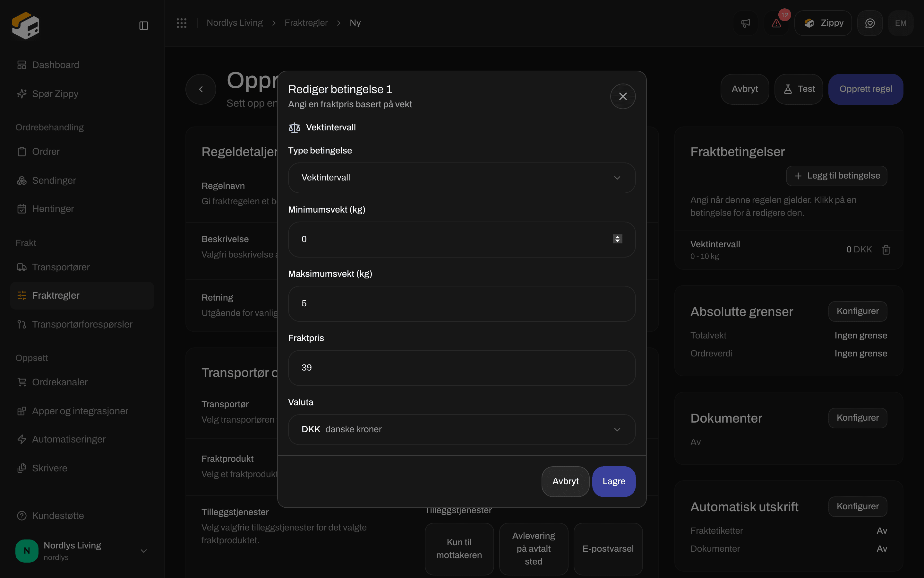Open Hentinger in sidebar
This screenshot has width=924, height=578.
click(x=82, y=209)
